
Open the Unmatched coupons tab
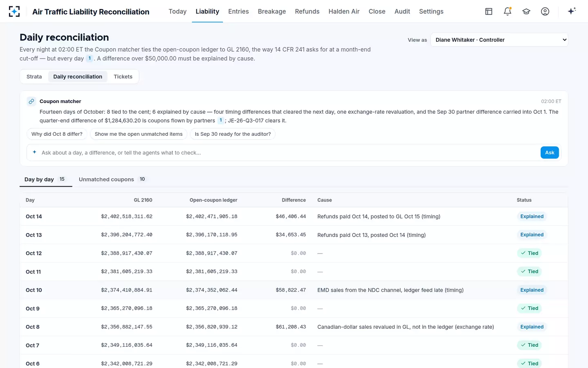(112, 180)
